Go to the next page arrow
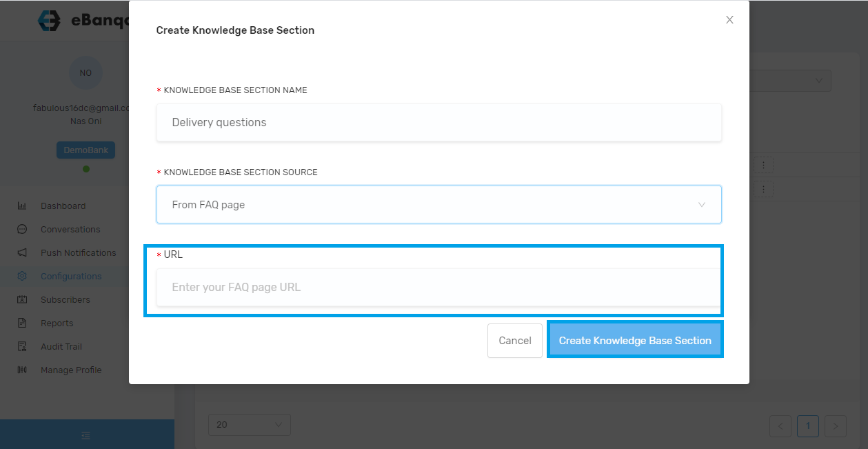Viewport: 868px width, 449px height. [836, 426]
